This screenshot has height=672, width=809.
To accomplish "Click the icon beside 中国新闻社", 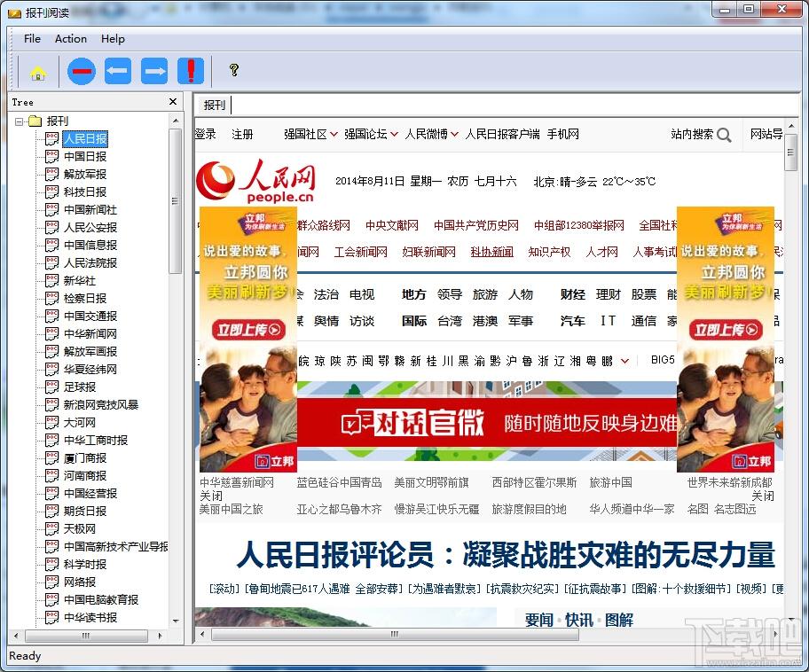I will tap(51, 209).
